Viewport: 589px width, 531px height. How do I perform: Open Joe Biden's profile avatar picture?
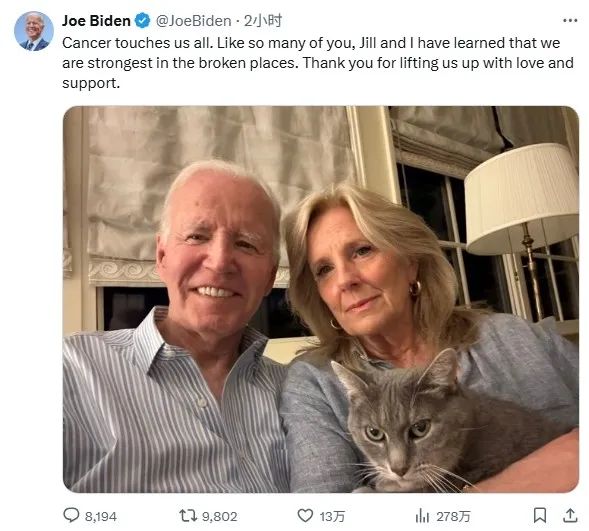pos(34,31)
